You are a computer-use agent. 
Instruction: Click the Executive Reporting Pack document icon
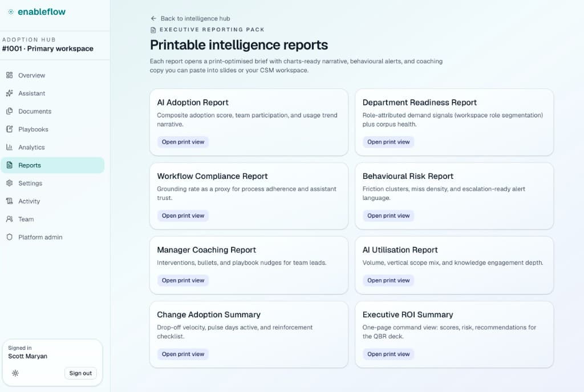153,30
